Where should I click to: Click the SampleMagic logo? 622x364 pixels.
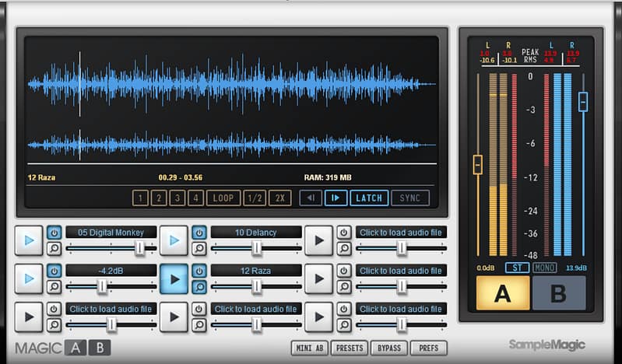[546, 345]
